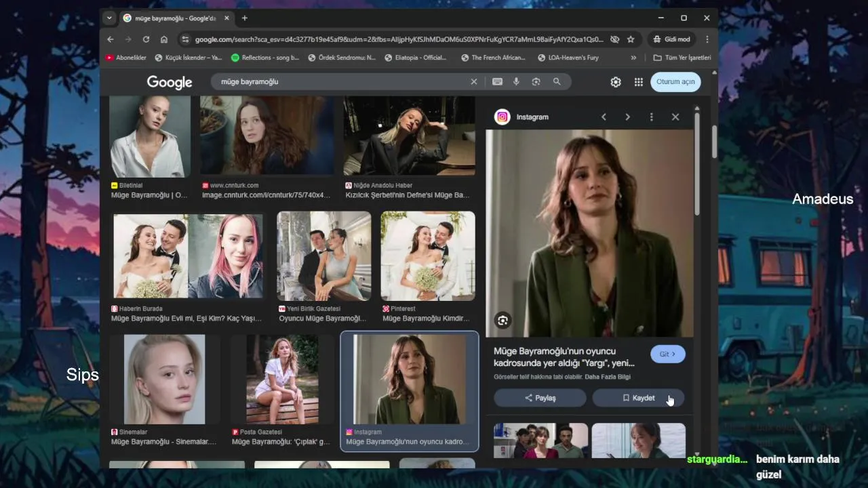
Task: Reload the page with the refresh icon
Action: [146, 39]
